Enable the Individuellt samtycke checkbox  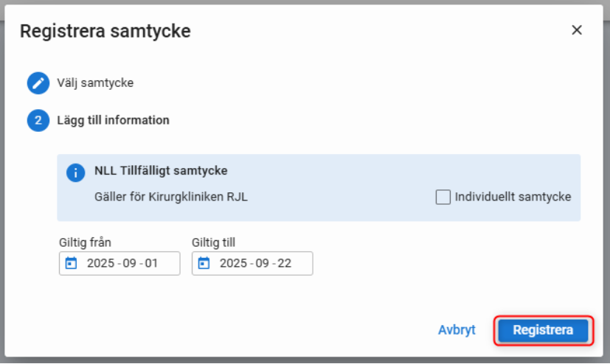pyautogui.click(x=443, y=197)
